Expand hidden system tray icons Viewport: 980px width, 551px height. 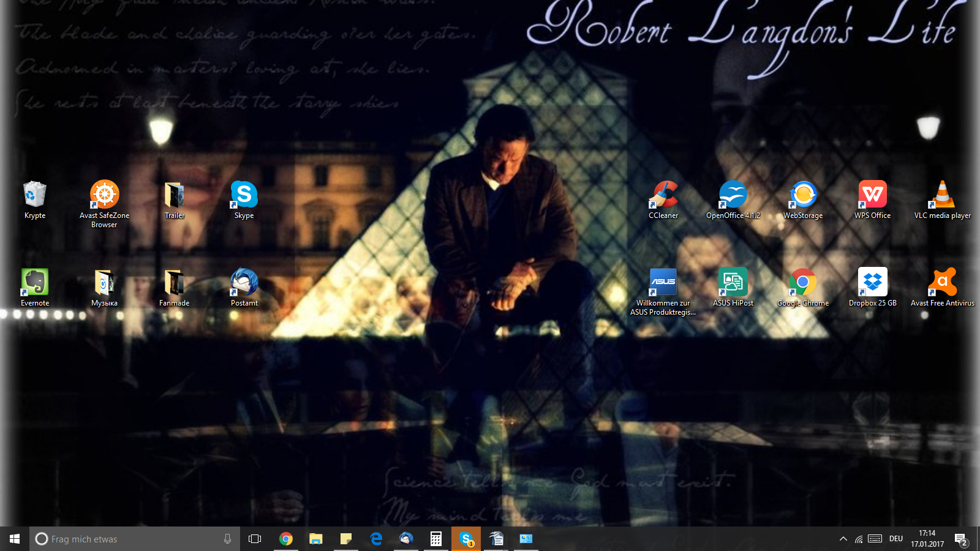(843, 539)
